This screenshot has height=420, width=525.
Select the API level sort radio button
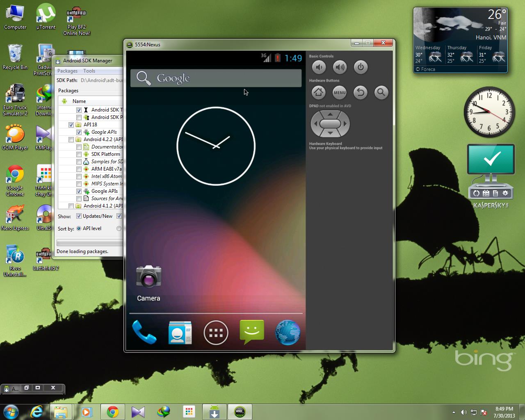[79, 228]
